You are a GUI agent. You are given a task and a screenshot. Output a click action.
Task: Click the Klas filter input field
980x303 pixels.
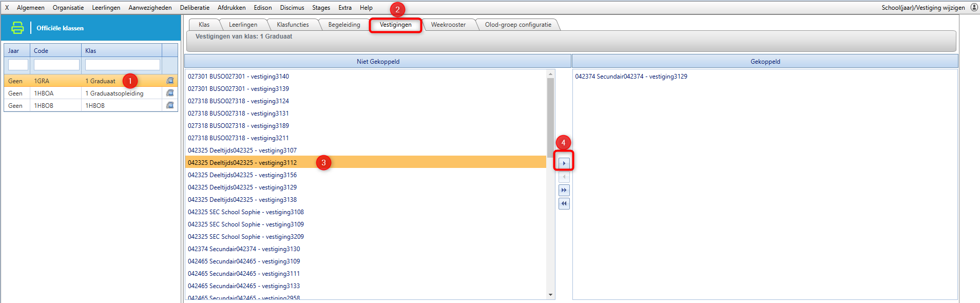tap(122, 65)
